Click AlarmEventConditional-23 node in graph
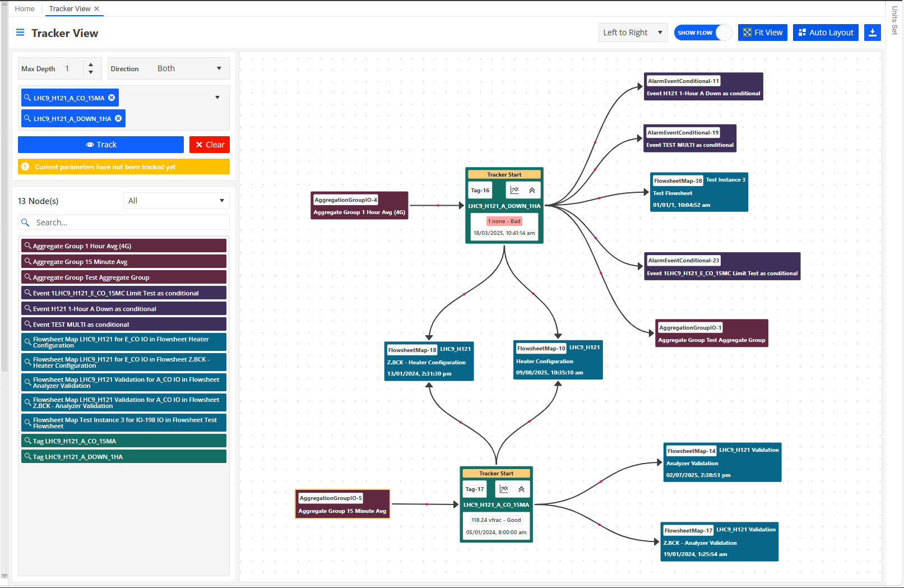 pos(722,266)
